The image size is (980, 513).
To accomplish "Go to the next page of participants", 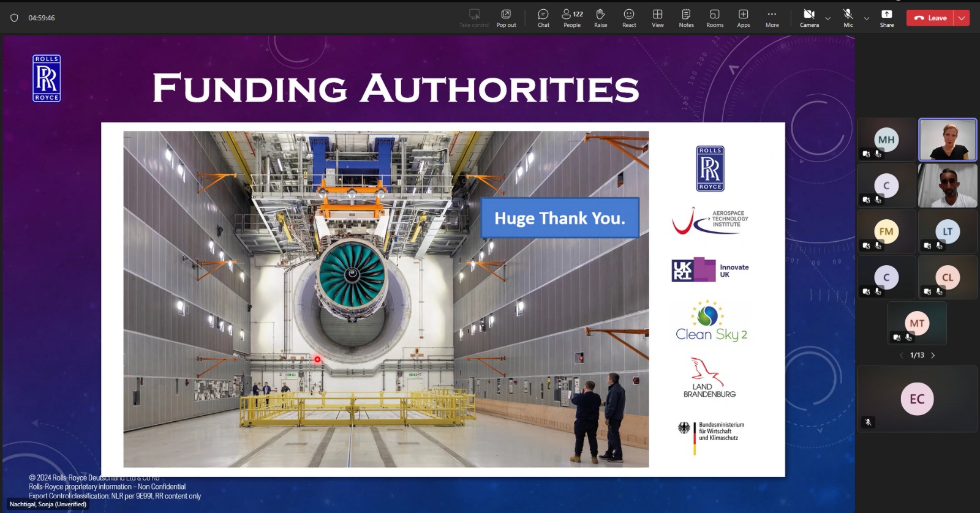I will [x=933, y=355].
